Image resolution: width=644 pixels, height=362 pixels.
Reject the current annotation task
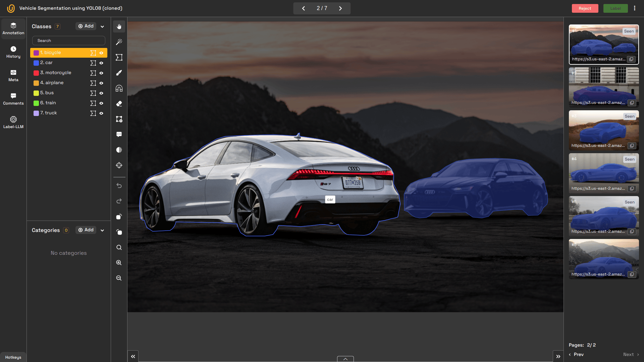coord(585,8)
